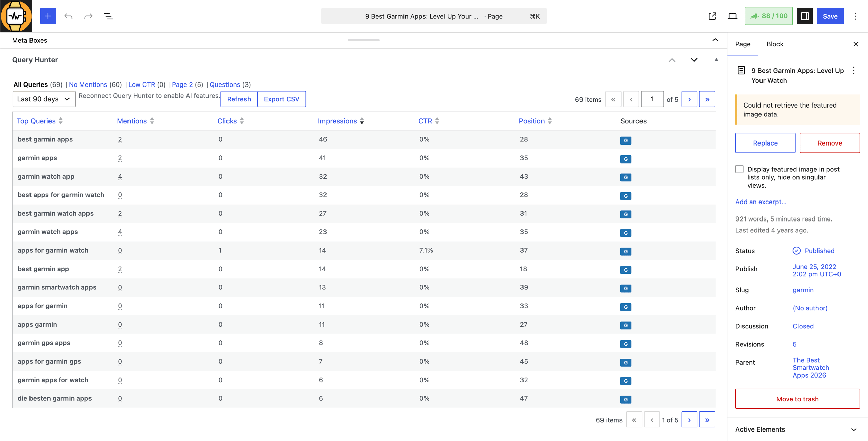The image size is (868, 441).
Task: Sort table by Impressions column
Action: coord(341,121)
